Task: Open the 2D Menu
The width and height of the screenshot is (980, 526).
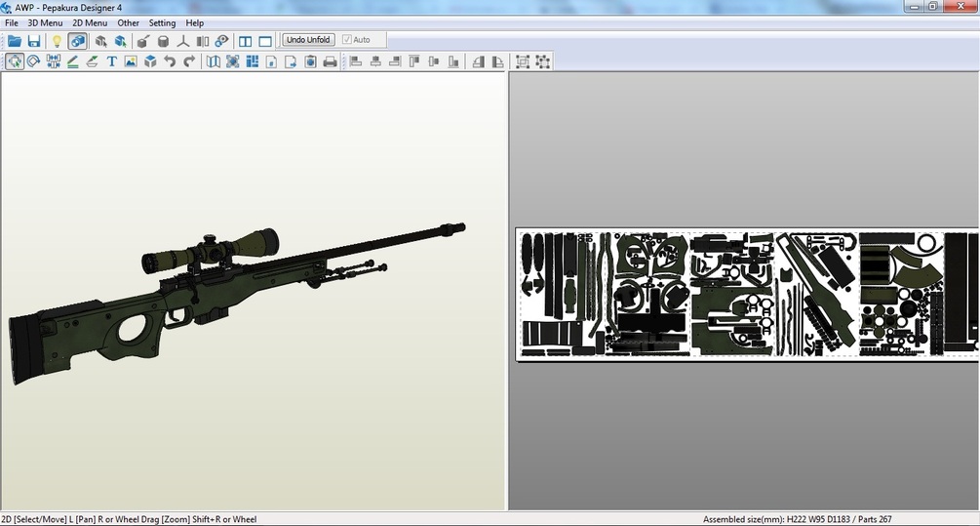Action: [90, 22]
